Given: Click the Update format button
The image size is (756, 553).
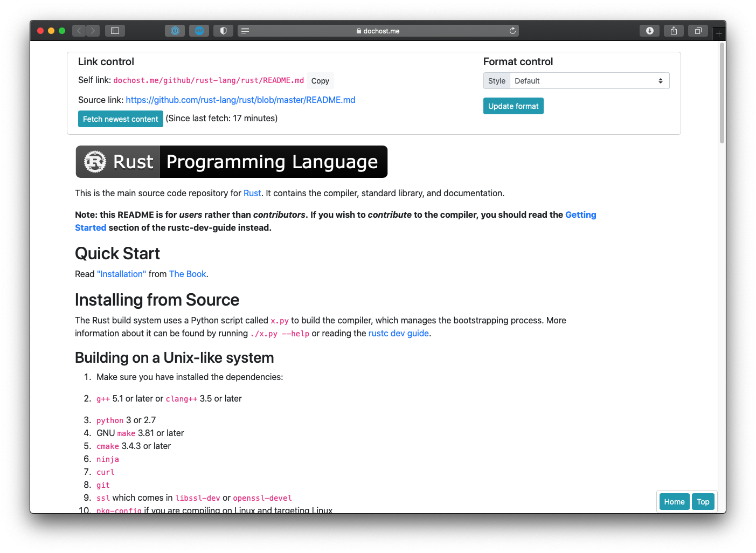Looking at the screenshot, I should coord(514,106).
